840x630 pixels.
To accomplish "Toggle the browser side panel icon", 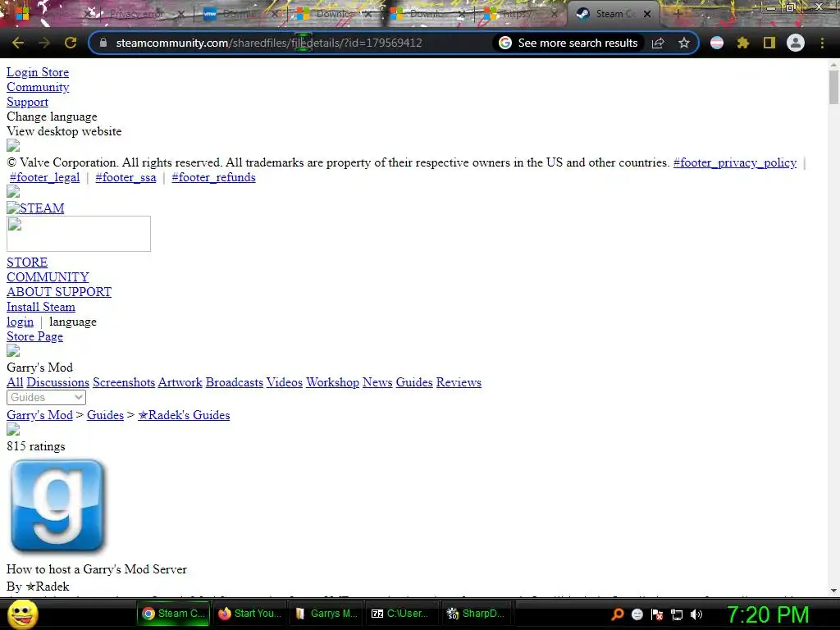I will (x=769, y=43).
